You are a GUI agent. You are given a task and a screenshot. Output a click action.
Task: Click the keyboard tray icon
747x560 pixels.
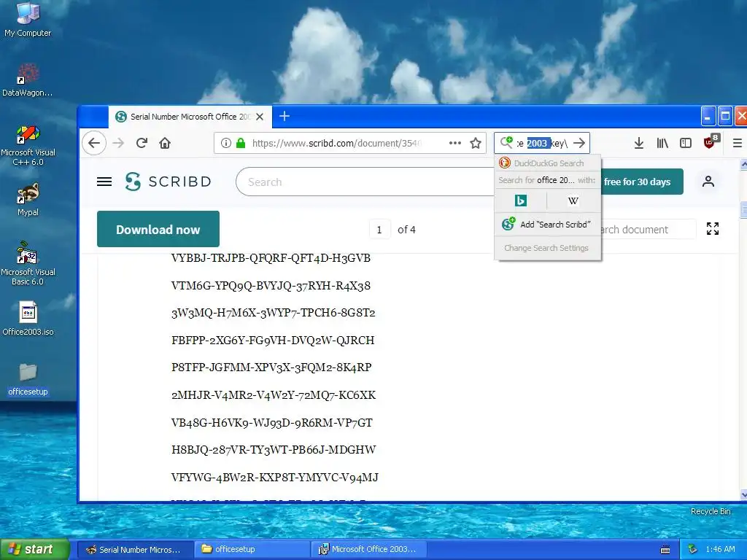[665, 550]
